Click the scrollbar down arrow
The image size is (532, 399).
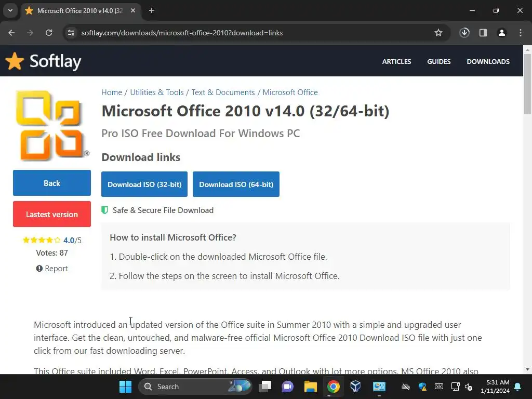527,369
